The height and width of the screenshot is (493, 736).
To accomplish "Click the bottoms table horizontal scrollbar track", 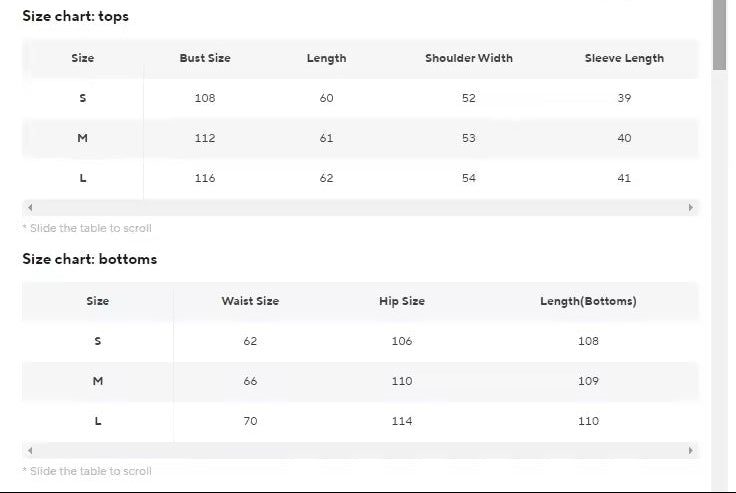I will tap(360, 451).
